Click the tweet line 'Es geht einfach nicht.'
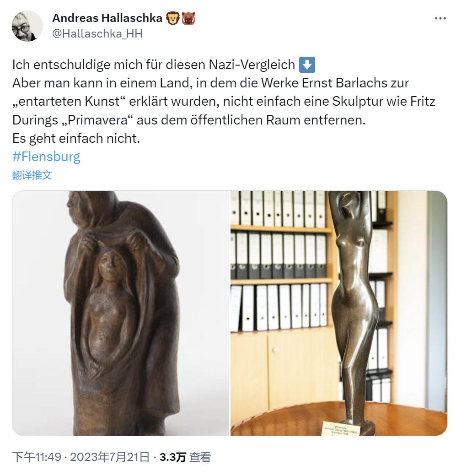 [76, 138]
